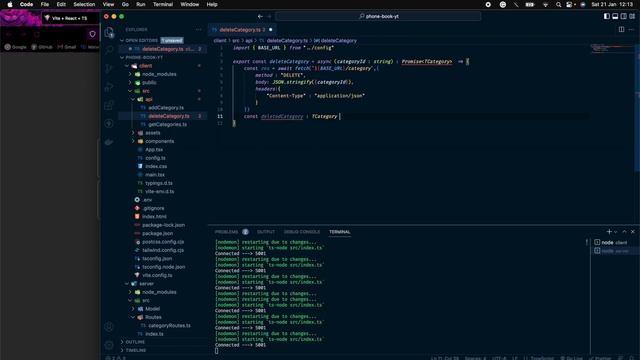The height and width of the screenshot is (360, 640).
Task: Open macOS Spotlight search icon
Action: coord(558,4)
